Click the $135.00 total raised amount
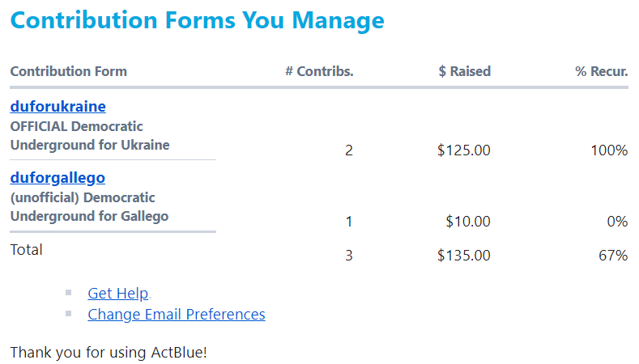The image size is (639, 364). pyautogui.click(x=463, y=256)
